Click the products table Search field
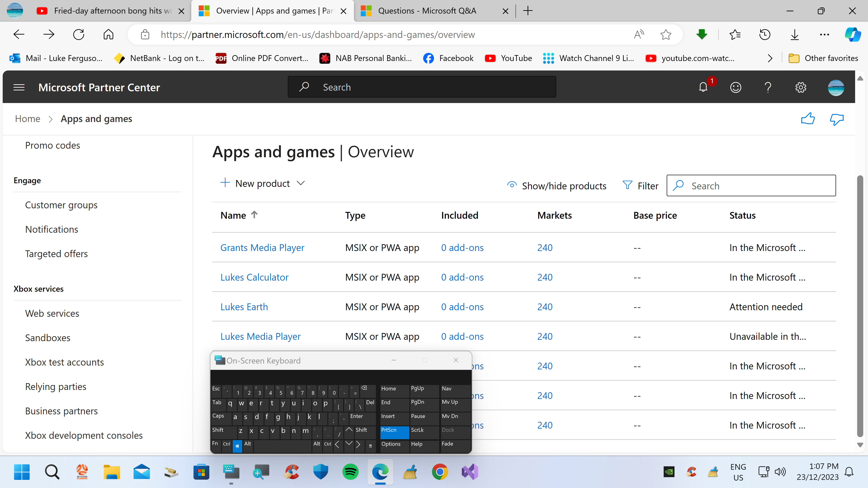The width and height of the screenshot is (868, 488). coord(751,185)
